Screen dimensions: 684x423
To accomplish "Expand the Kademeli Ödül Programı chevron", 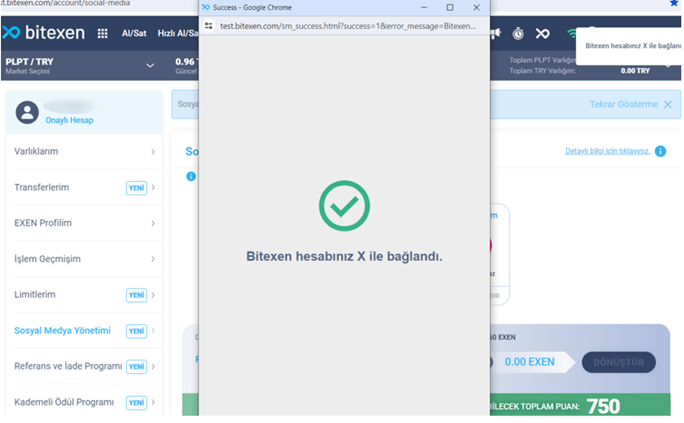I will point(153,402).
